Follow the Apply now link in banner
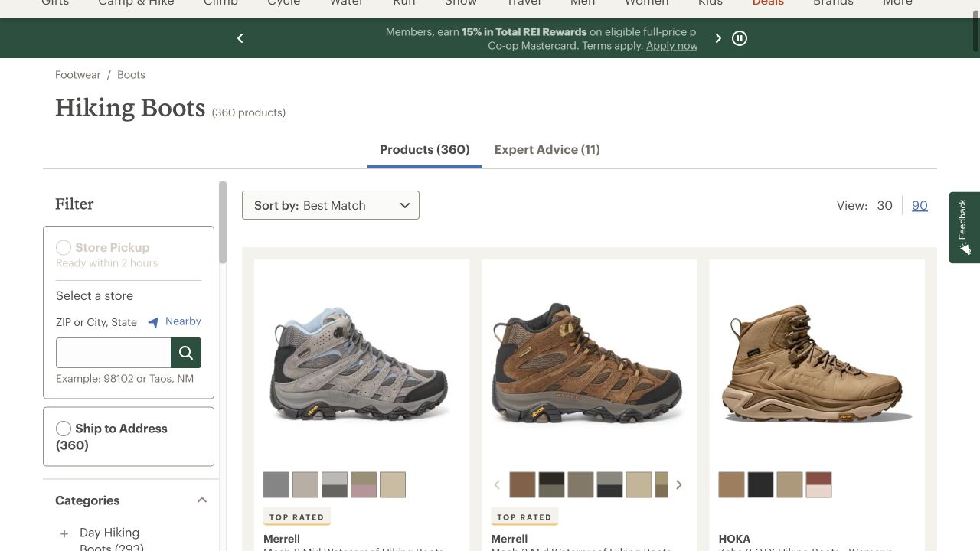The image size is (980, 551). click(671, 46)
